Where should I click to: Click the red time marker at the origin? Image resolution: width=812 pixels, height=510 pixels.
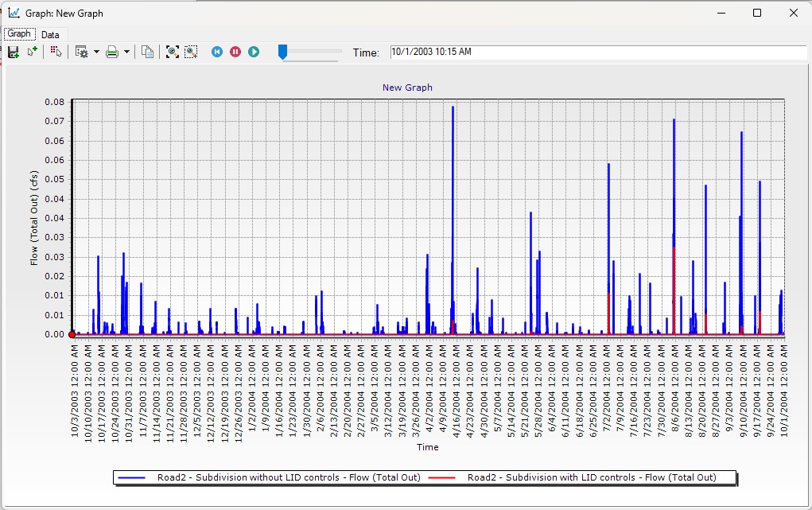[72, 335]
